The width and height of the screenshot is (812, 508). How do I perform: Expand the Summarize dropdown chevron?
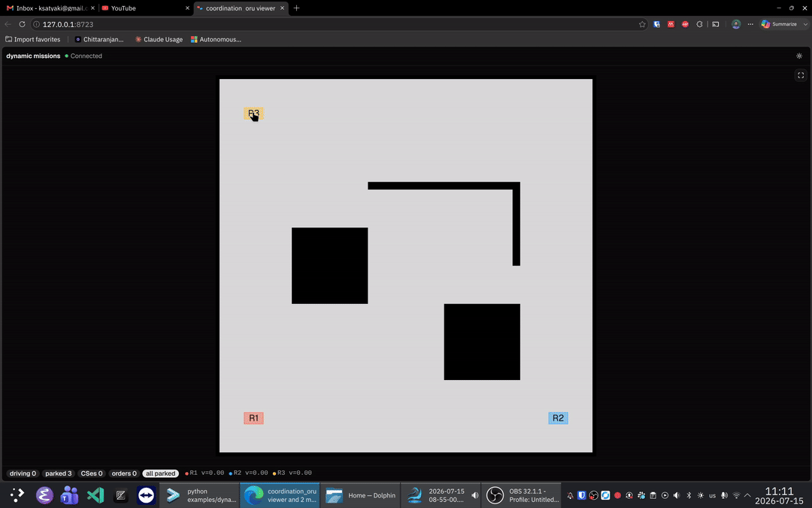pos(805,24)
